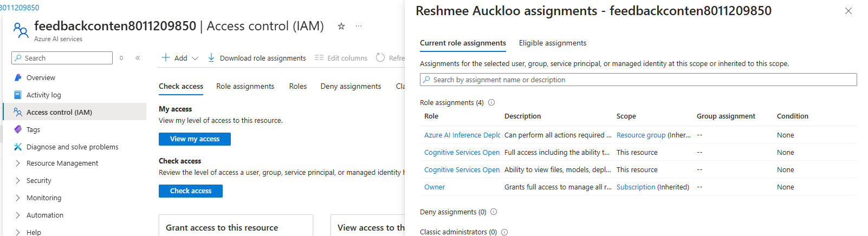The image size is (868, 236).
Task: Click the Description column header
Action: [x=522, y=116]
